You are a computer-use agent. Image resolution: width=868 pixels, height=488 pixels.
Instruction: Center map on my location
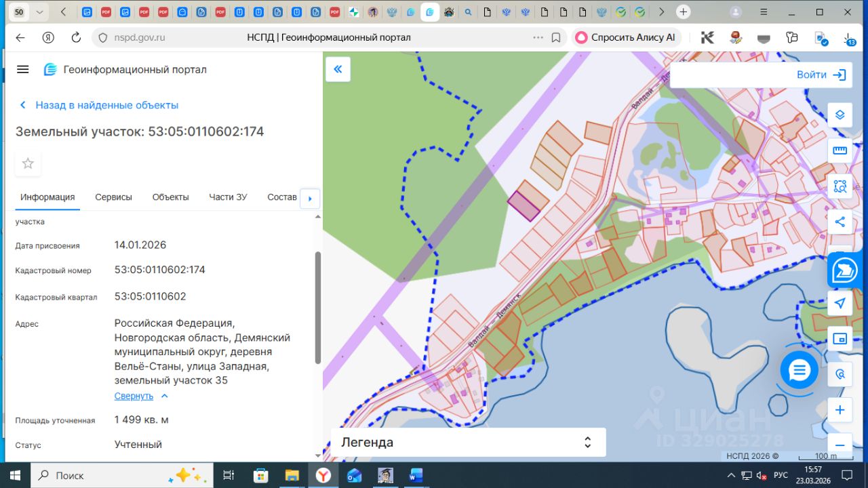click(840, 303)
